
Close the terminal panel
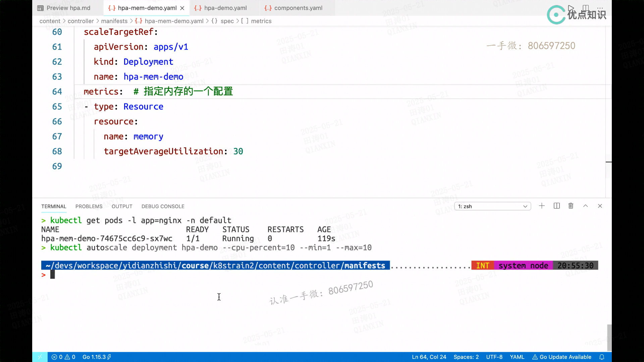[x=600, y=206]
